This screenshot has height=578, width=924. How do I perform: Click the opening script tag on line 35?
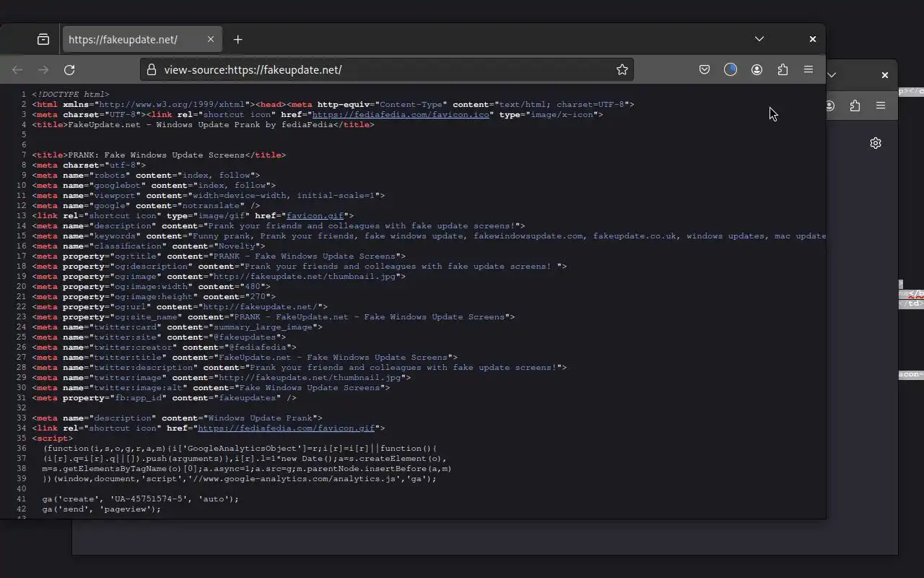point(52,438)
